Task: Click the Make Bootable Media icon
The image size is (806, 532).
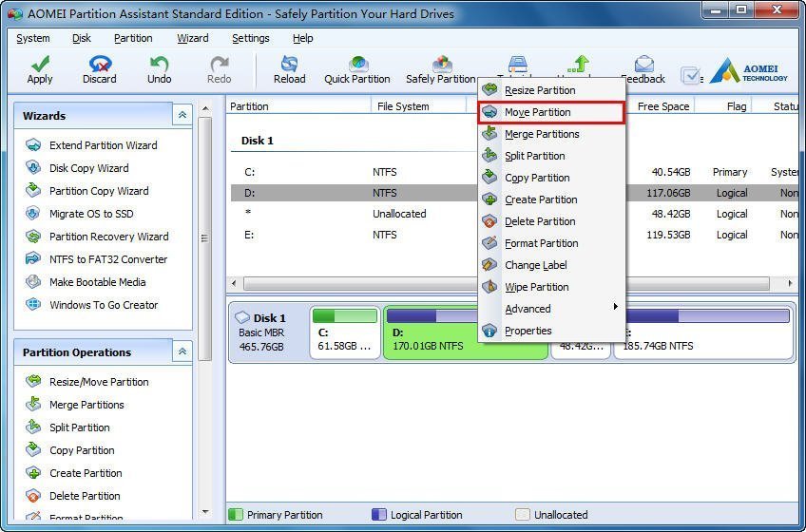Action: (33, 281)
